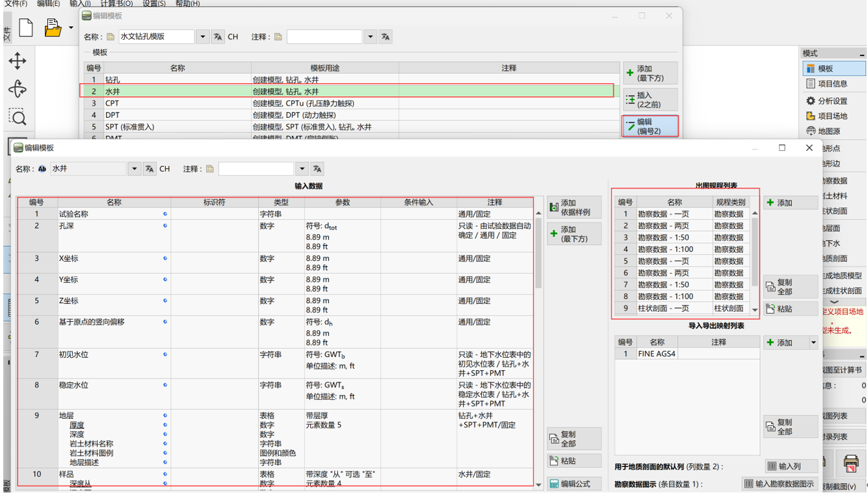Open 地图源 globe item

pos(834,131)
